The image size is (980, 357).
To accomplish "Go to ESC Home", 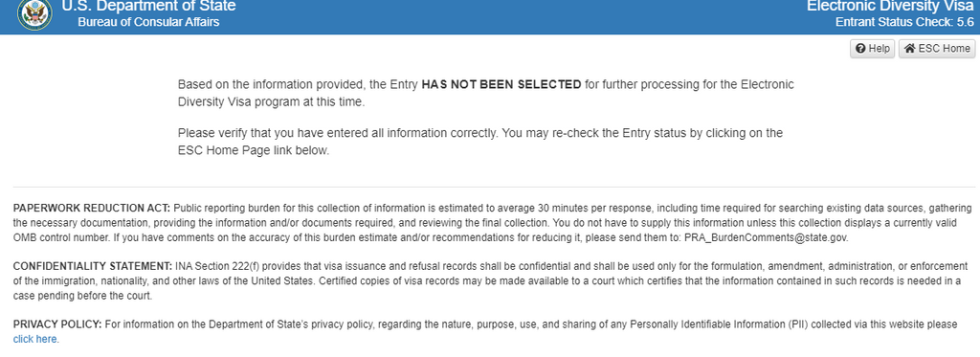I will [x=937, y=49].
